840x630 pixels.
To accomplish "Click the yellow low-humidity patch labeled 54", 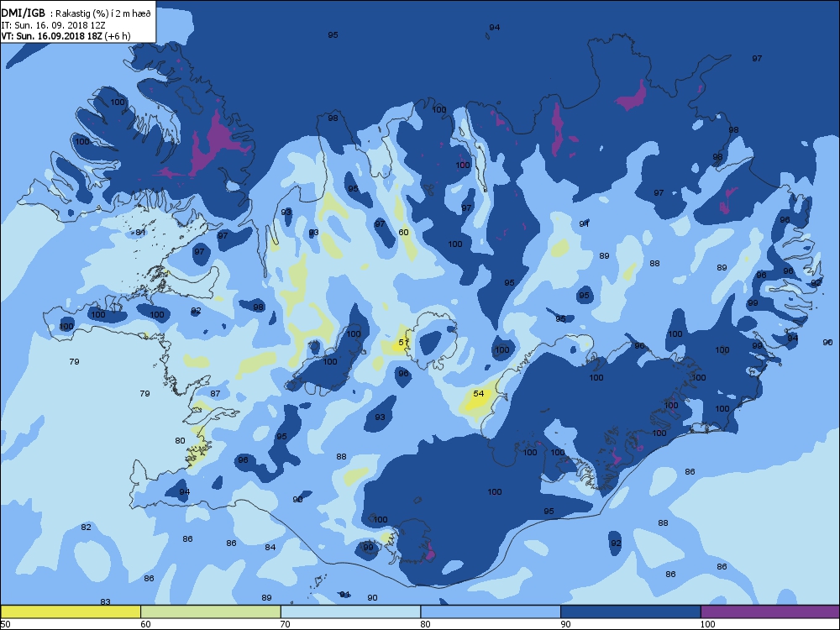I will click(479, 401).
